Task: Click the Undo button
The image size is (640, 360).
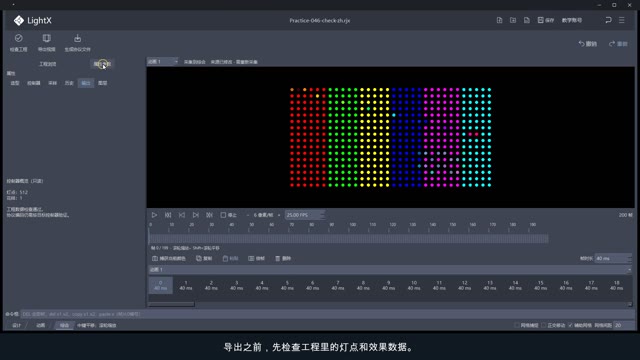Action: point(587,44)
